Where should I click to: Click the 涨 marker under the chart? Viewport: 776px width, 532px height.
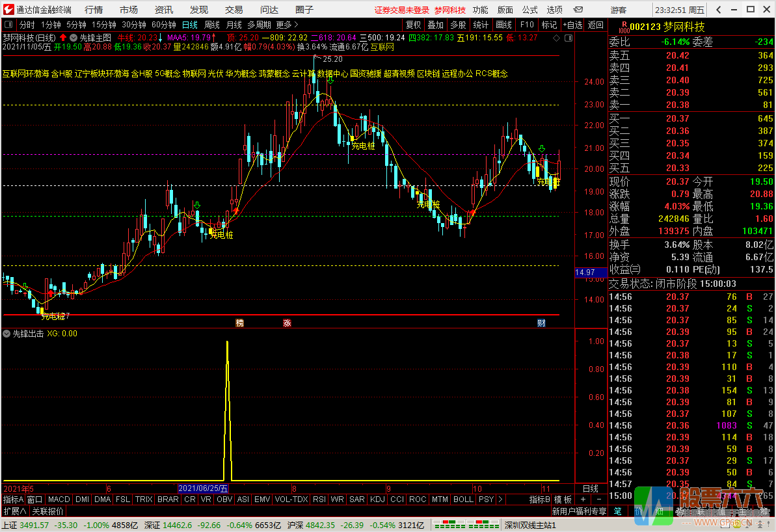click(x=287, y=323)
